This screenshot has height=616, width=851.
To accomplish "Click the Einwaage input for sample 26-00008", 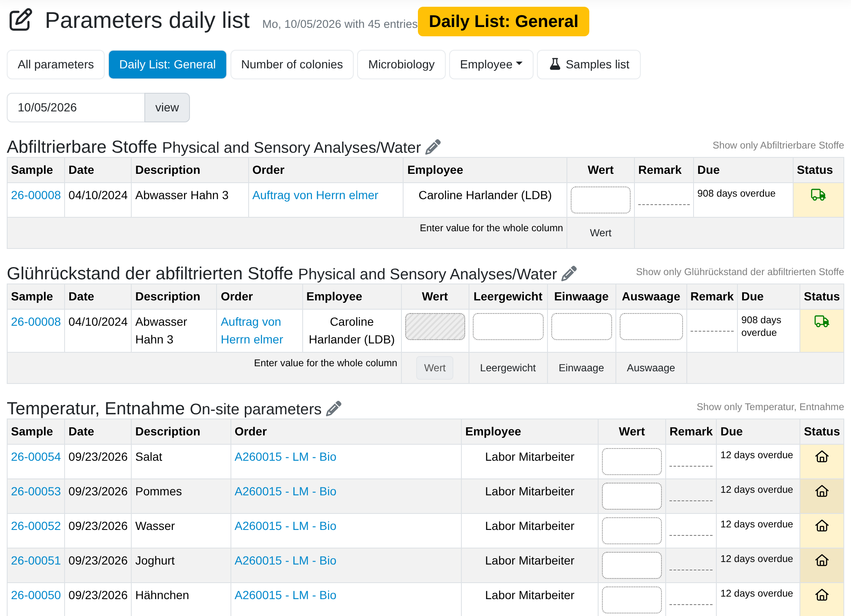I will tap(581, 327).
